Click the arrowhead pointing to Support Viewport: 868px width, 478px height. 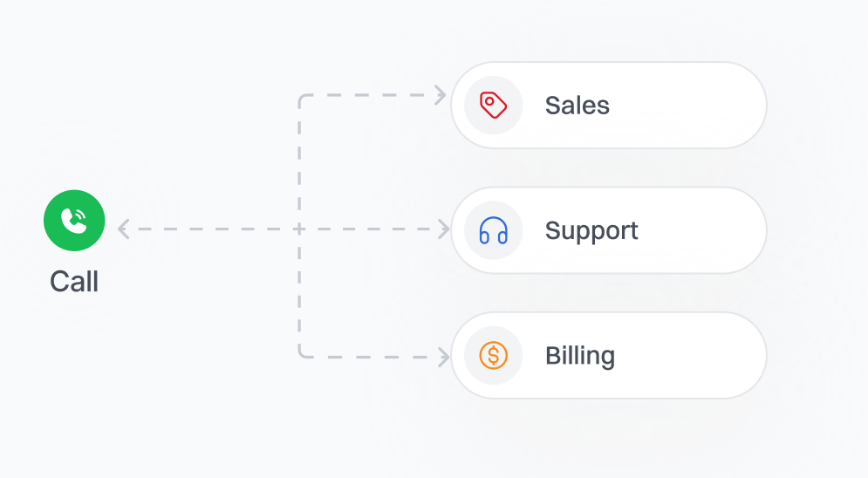click(x=443, y=229)
